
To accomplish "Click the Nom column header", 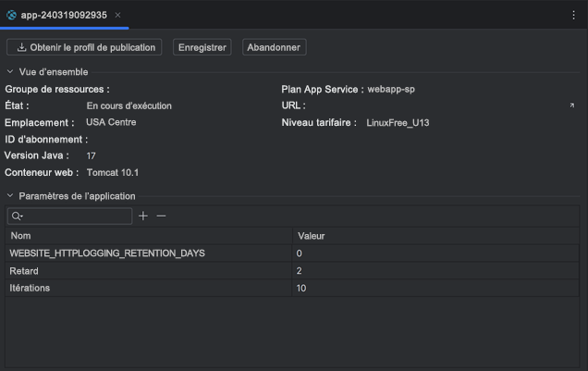I will [x=149, y=236].
